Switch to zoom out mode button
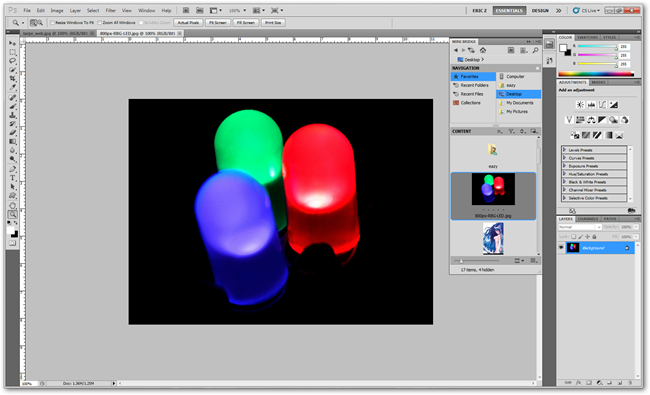This screenshot has height=395, width=650. point(40,23)
